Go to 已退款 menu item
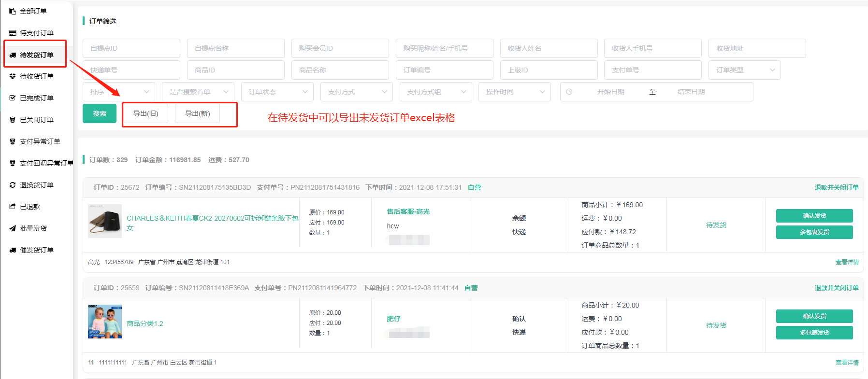 click(x=30, y=207)
